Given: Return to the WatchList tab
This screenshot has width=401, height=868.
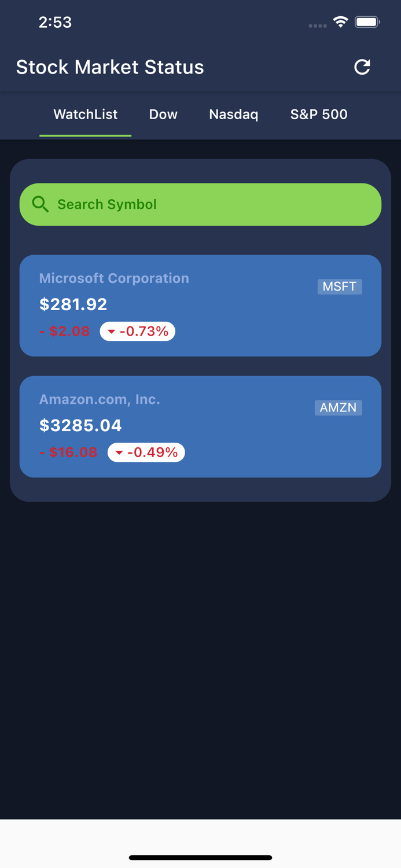Looking at the screenshot, I should 85,115.
